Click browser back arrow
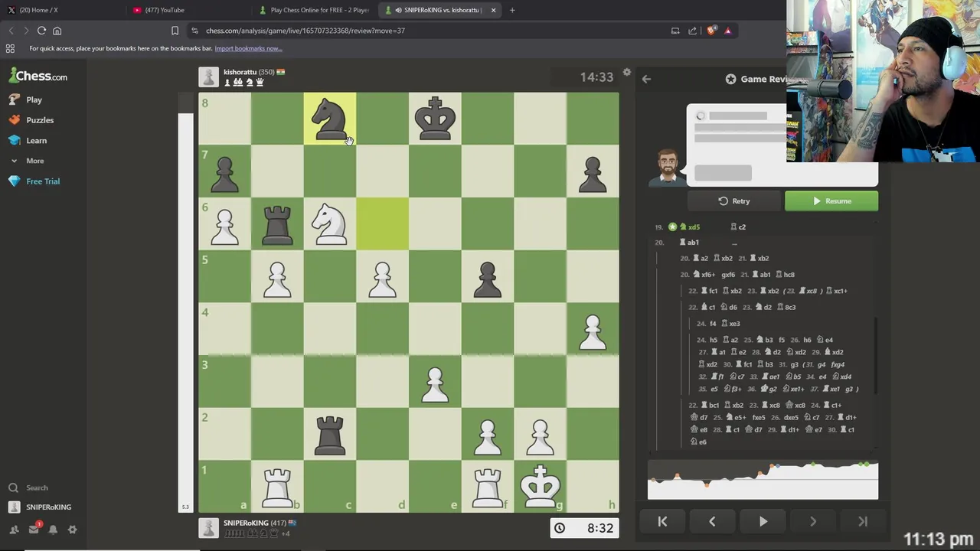Viewport: 980px width, 551px height. pyautogui.click(x=11, y=31)
